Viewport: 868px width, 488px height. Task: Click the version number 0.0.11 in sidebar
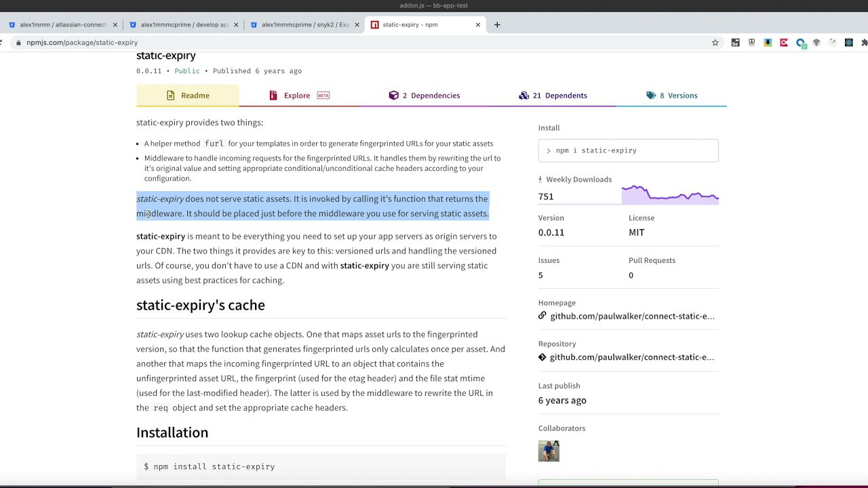551,232
